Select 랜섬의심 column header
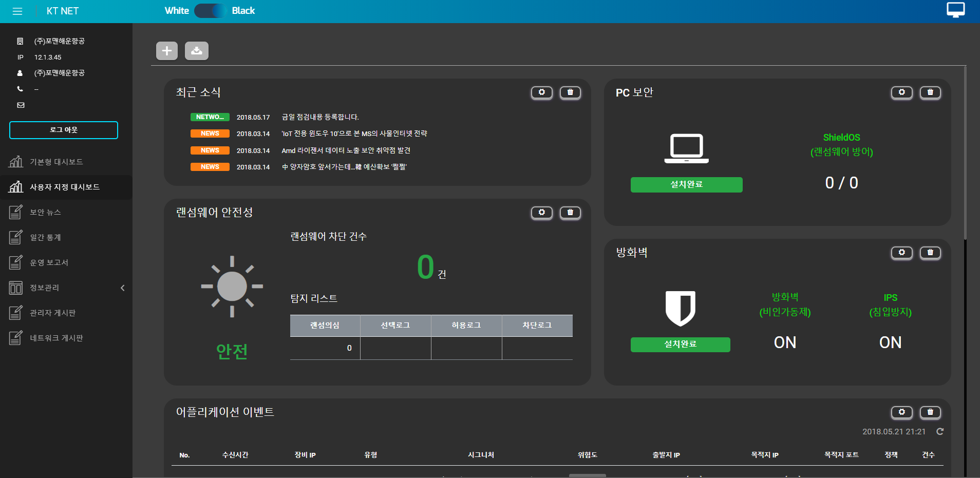Screen dimensions: 980x478 tap(325, 326)
